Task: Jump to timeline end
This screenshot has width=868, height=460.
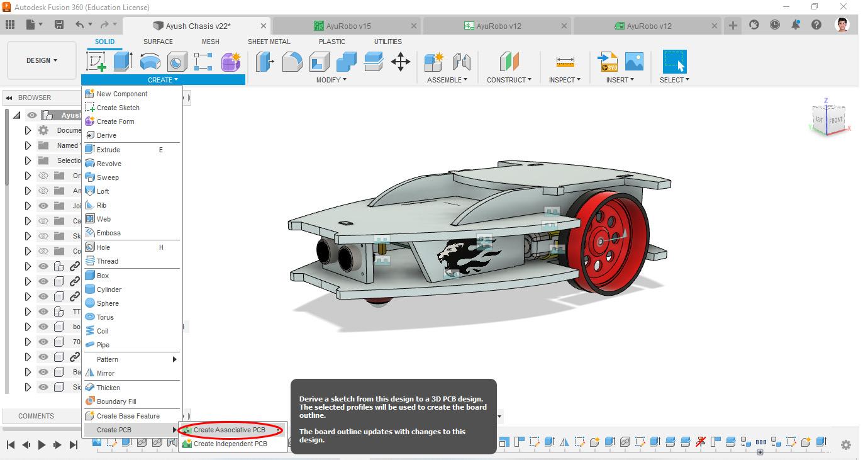Action: tap(73, 445)
